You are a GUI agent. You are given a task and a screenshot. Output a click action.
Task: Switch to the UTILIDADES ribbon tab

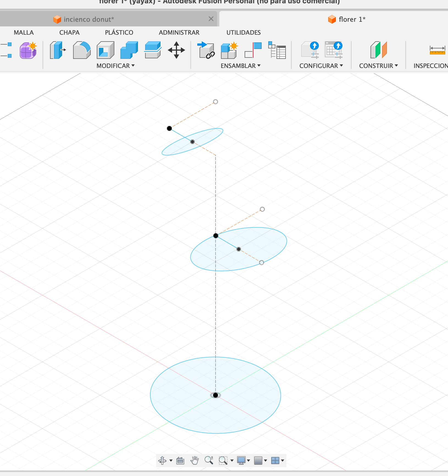coord(244,32)
